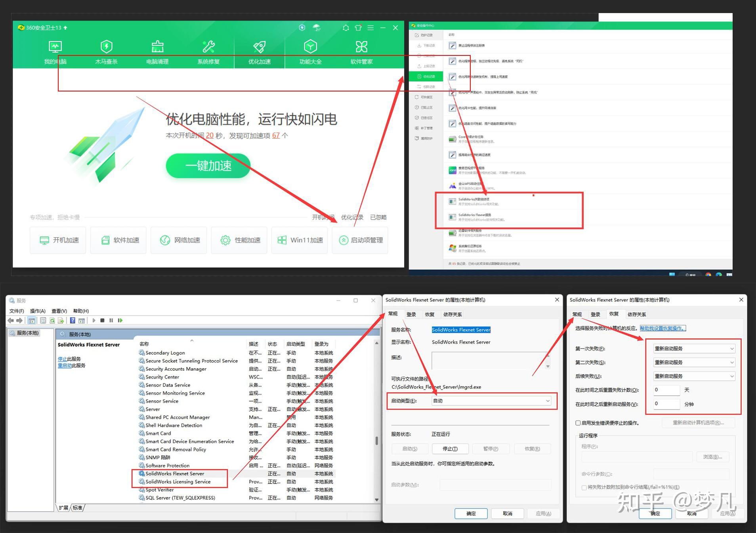Click Pause Service icon in Services toolbar
The width and height of the screenshot is (756, 533).
pos(111,320)
